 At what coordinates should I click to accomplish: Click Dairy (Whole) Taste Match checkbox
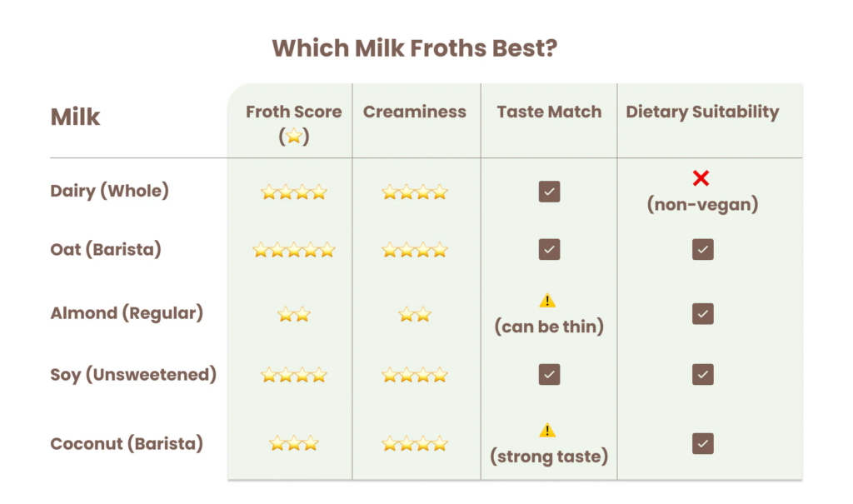tap(550, 192)
